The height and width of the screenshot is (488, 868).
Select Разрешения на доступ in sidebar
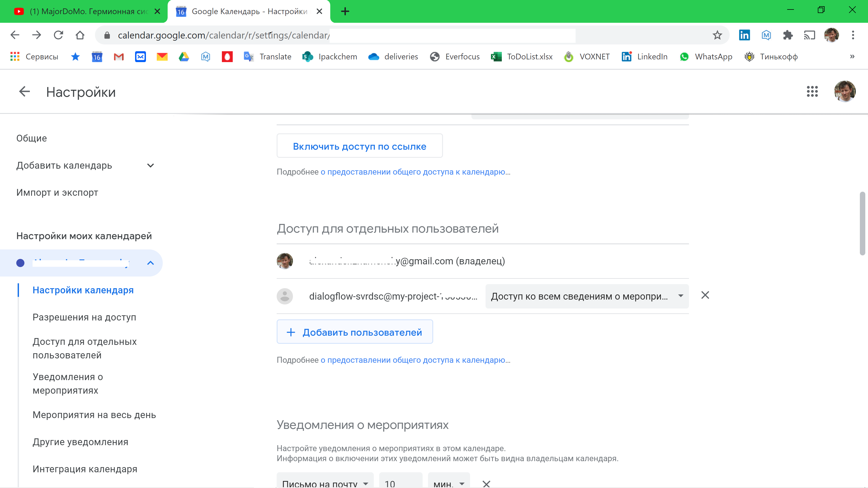[x=84, y=317]
